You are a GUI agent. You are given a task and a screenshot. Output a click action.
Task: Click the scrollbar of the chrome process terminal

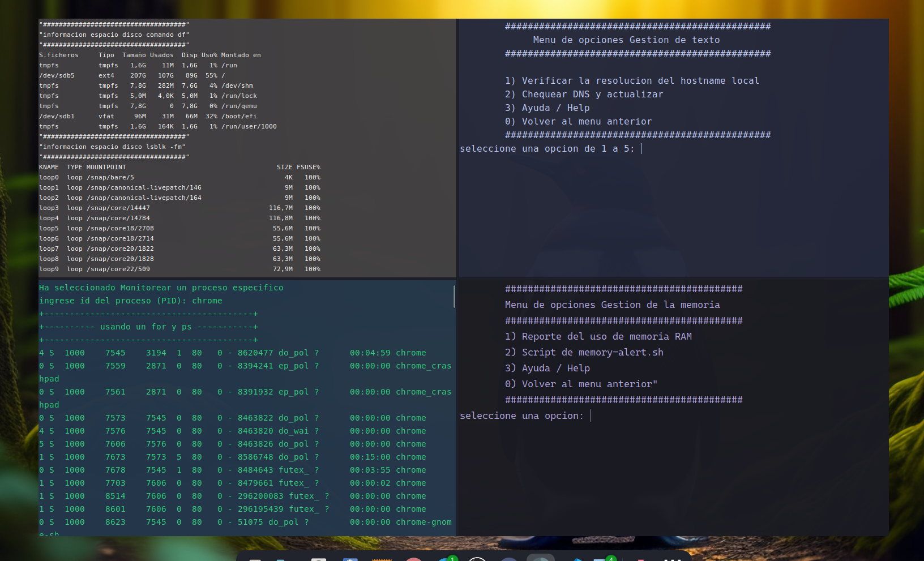454,297
